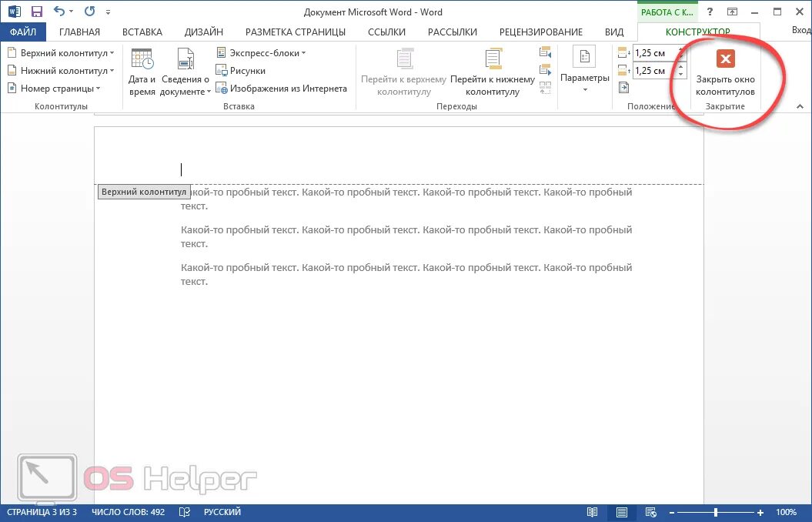
Task: Open the ФАЙЛ tab
Action: pyautogui.click(x=23, y=32)
